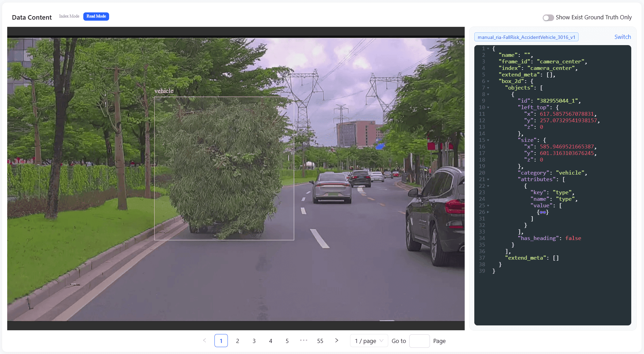Click the fold arrow on line 22
This screenshot has height=354, width=644.
488,186
